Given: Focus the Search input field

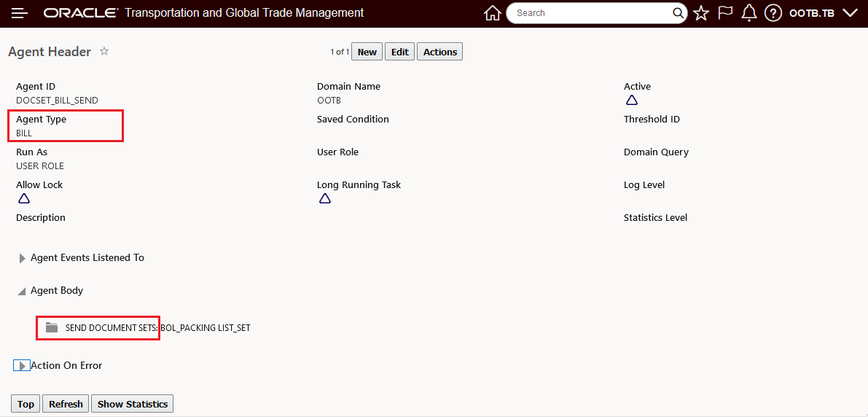Looking at the screenshot, I should tap(590, 13).
